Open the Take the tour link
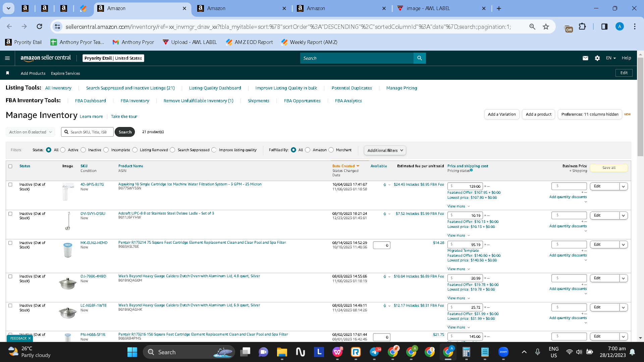 [x=124, y=117]
